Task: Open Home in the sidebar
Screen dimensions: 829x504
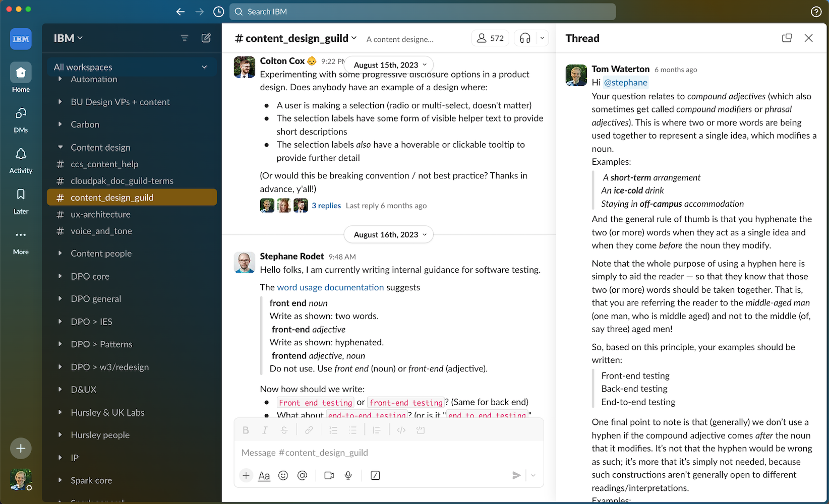Action: (21, 78)
